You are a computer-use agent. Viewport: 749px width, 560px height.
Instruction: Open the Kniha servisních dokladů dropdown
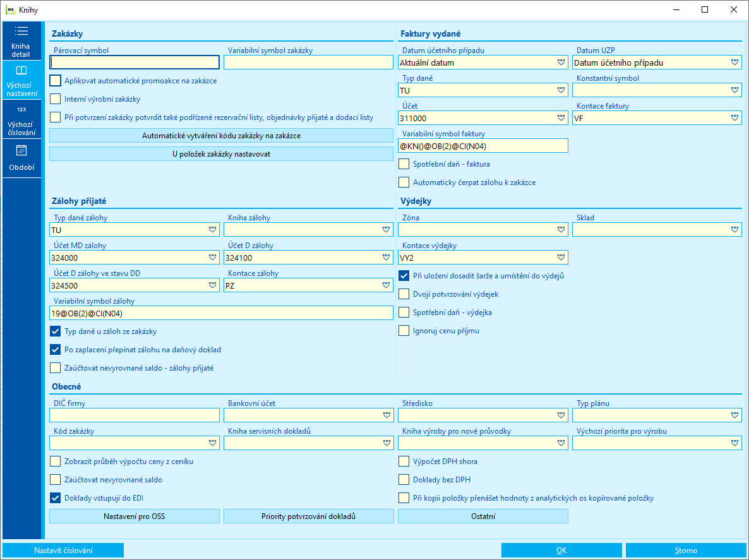[386, 443]
